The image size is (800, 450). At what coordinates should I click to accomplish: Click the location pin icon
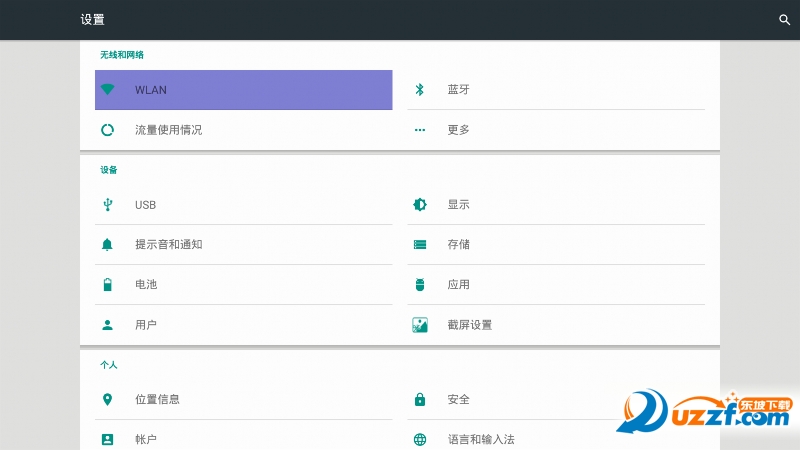click(x=108, y=400)
